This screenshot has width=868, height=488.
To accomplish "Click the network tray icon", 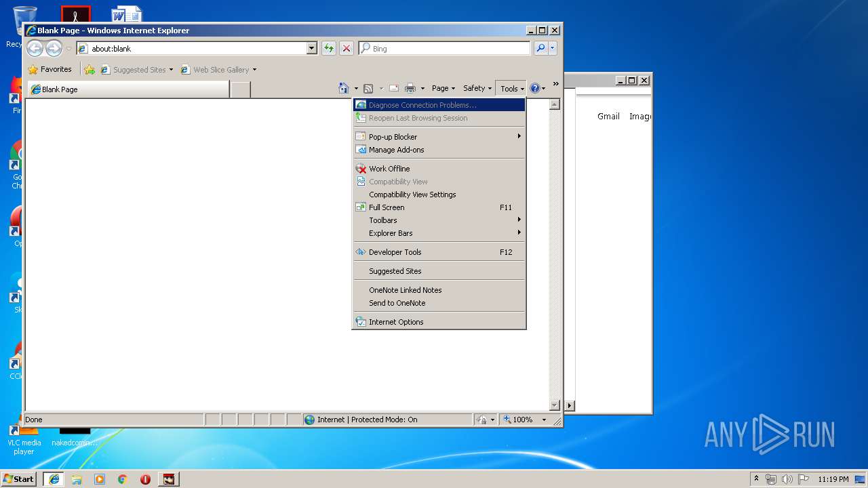I will tap(771, 479).
